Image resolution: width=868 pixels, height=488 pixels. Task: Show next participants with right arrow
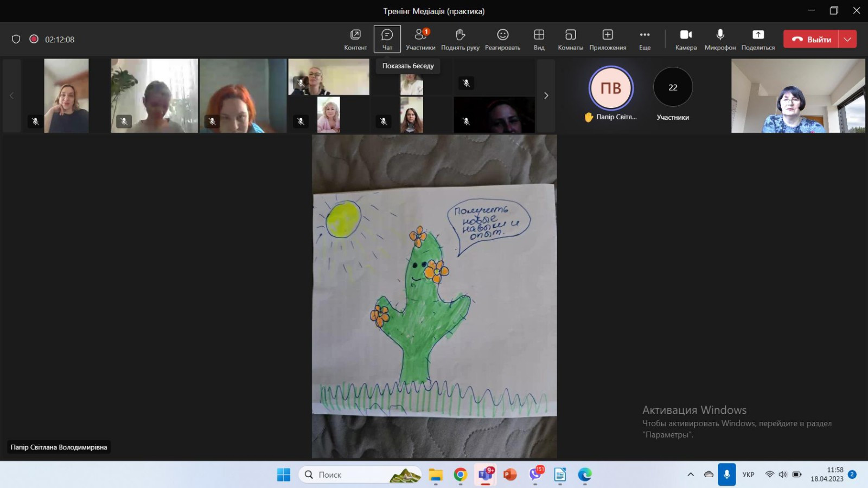pos(546,95)
